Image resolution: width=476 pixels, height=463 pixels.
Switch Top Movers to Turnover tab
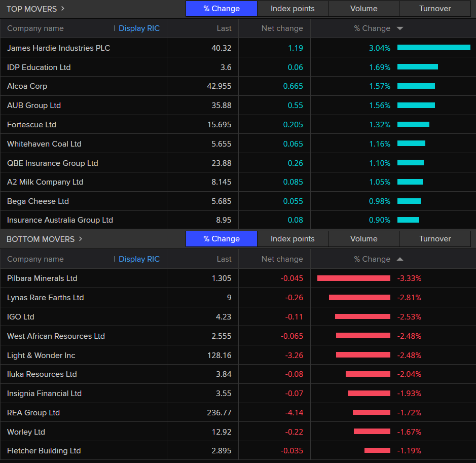[435, 9]
